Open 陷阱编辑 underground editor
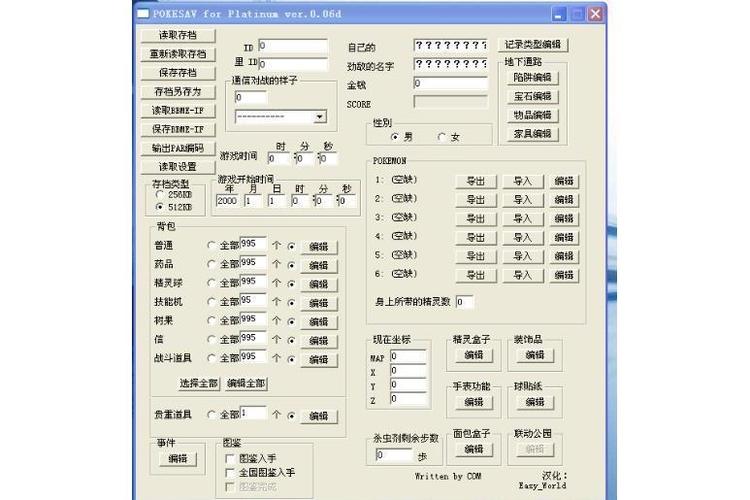 point(532,78)
